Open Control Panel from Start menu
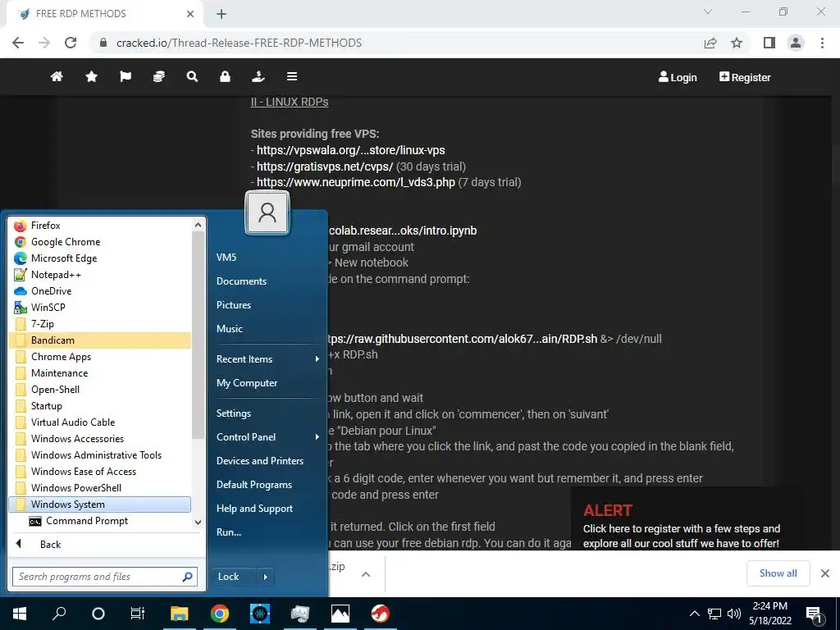The image size is (840, 630). point(268,437)
